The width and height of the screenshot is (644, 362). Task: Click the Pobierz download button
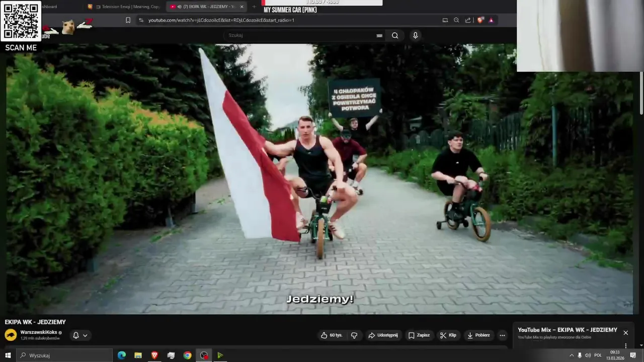(x=478, y=335)
